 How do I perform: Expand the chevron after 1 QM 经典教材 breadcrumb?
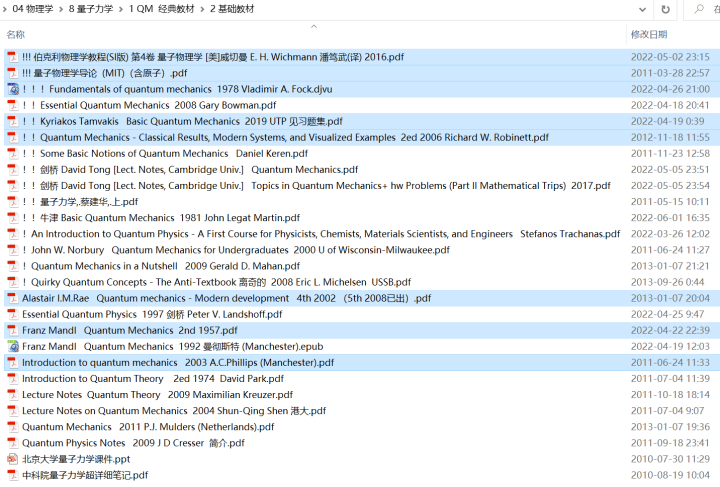point(202,9)
